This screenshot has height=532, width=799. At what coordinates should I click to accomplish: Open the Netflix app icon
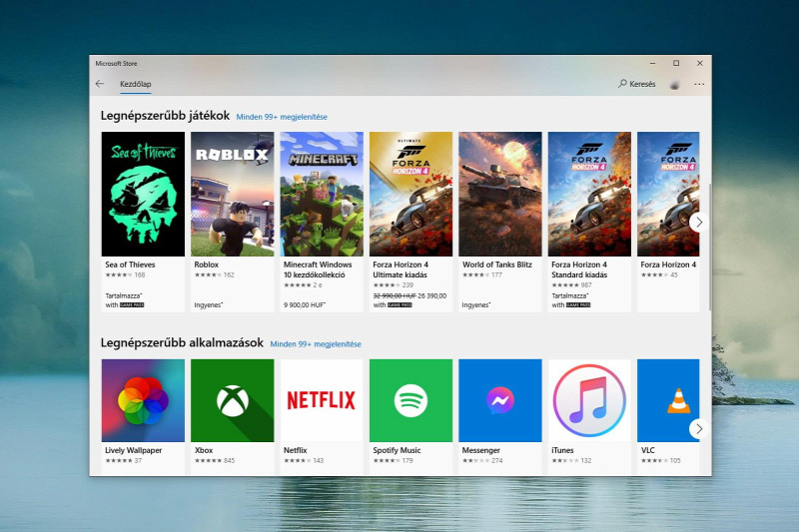click(322, 400)
